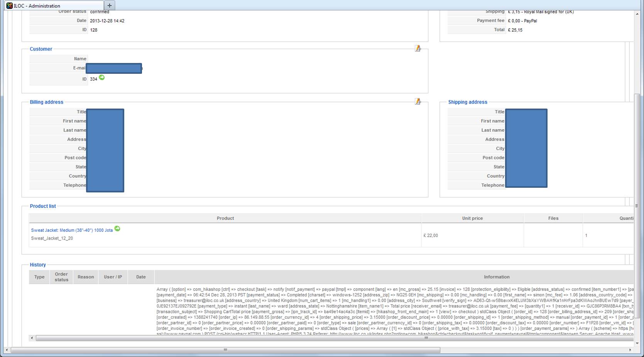Image resolution: width=644 pixels, height=357 pixels.
Task: Click green arrow beside customer ID 334
Action: tap(102, 78)
